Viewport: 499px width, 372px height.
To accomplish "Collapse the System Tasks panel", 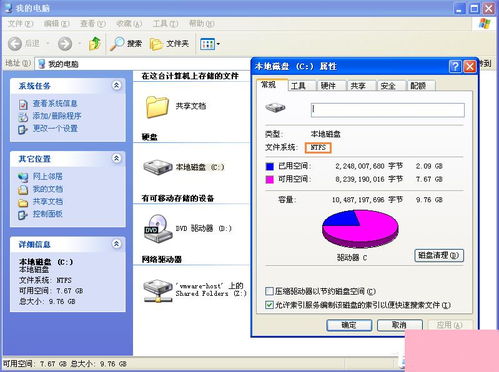I will coord(116,86).
